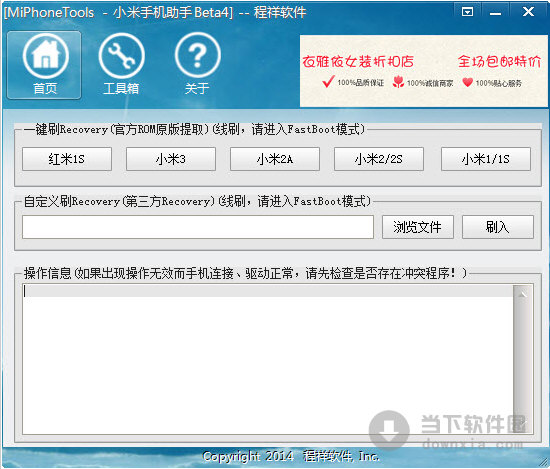This screenshot has width=550, height=469.
Task: Minimize the MiPhoneTools window
Action: click(x=495, y=12)
